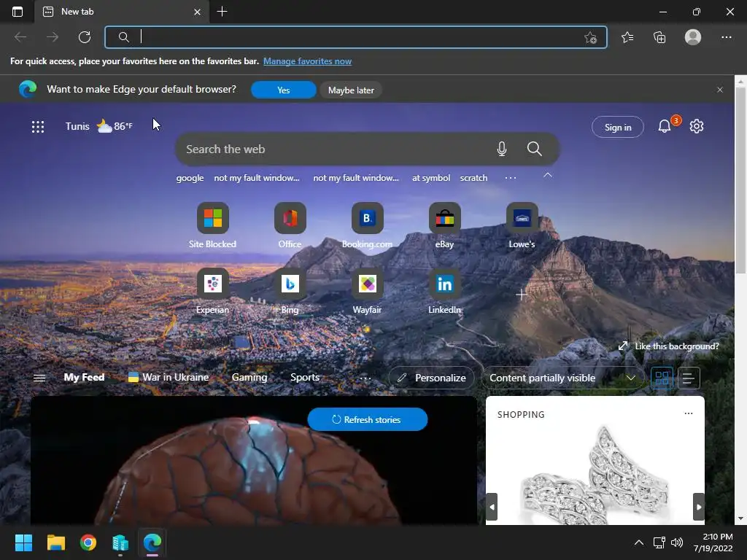Open volume control in tray
This screenshot has height=560, width=747.
click(x=676, y=542)
